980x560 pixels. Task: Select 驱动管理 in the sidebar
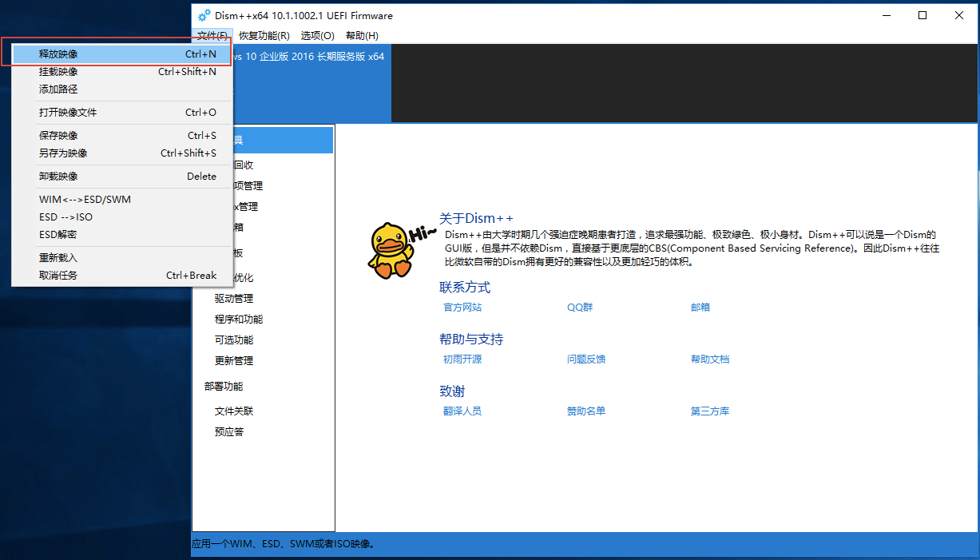coord(232,298)
